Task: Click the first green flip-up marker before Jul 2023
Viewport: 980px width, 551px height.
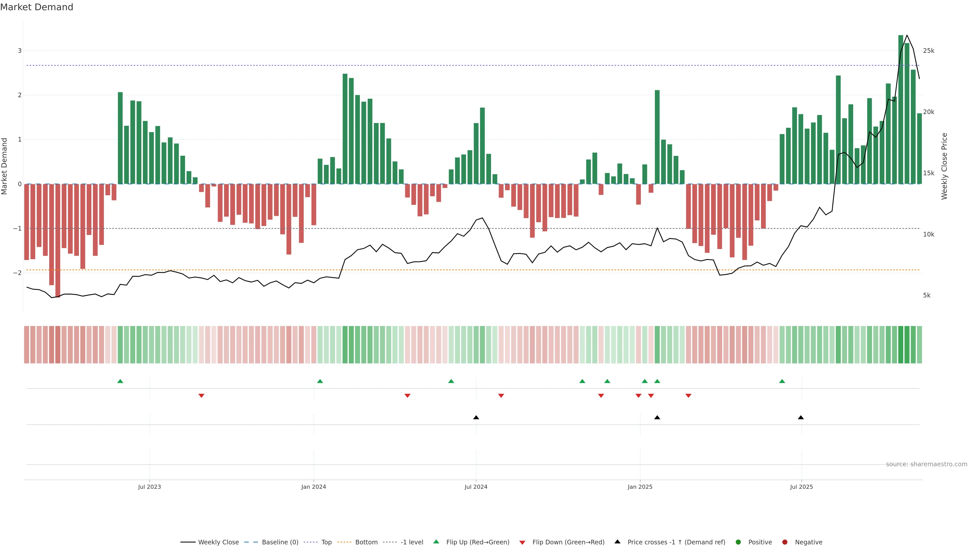Action: pyautogui.click(x=120, y=381)
